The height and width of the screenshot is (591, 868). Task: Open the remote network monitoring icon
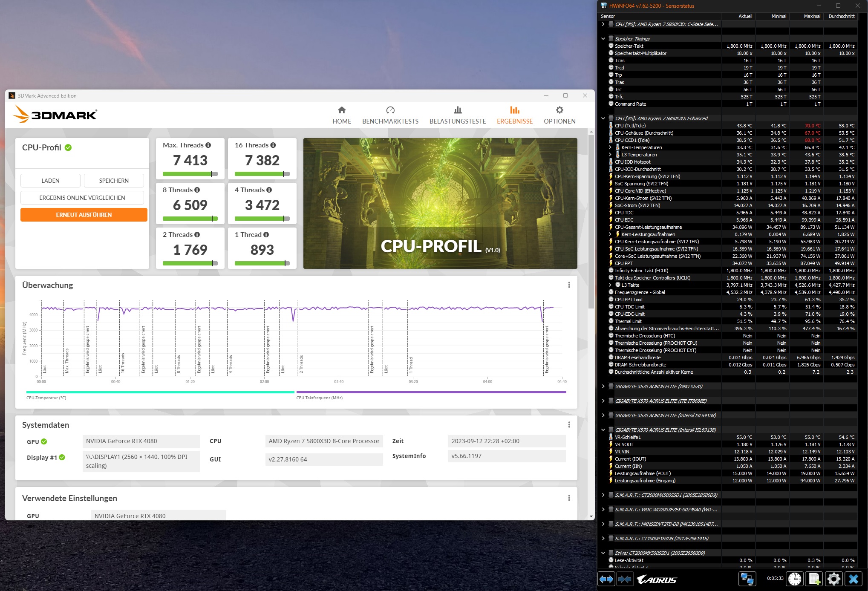click(747, 579)
